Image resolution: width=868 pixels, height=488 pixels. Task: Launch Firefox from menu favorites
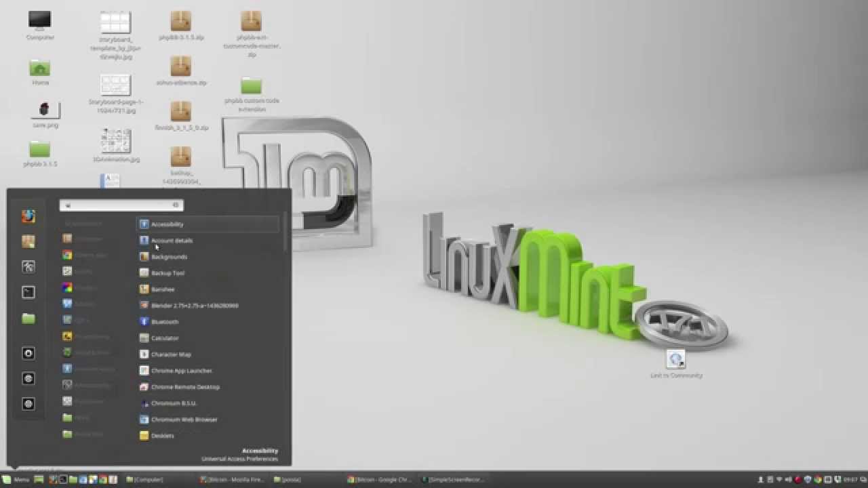28,216
